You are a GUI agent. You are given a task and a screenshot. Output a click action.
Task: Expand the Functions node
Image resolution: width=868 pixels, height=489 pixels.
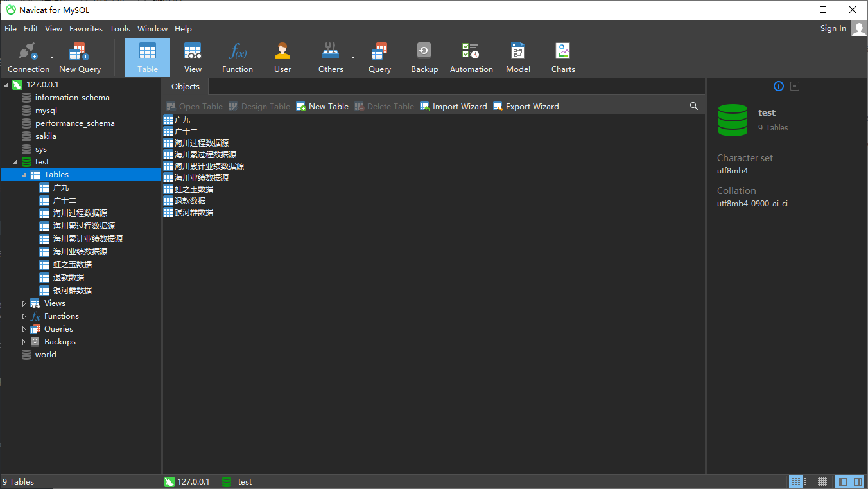[24, 316]
